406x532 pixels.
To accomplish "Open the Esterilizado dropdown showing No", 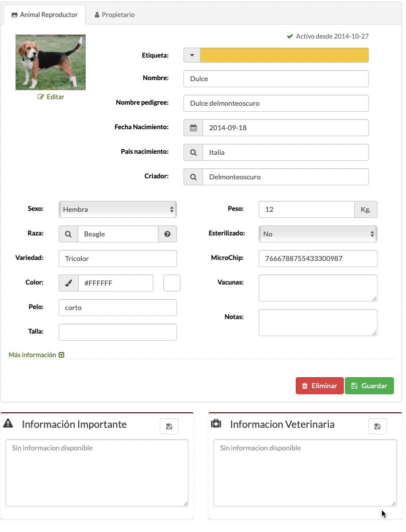I will [x=318, y=234].
